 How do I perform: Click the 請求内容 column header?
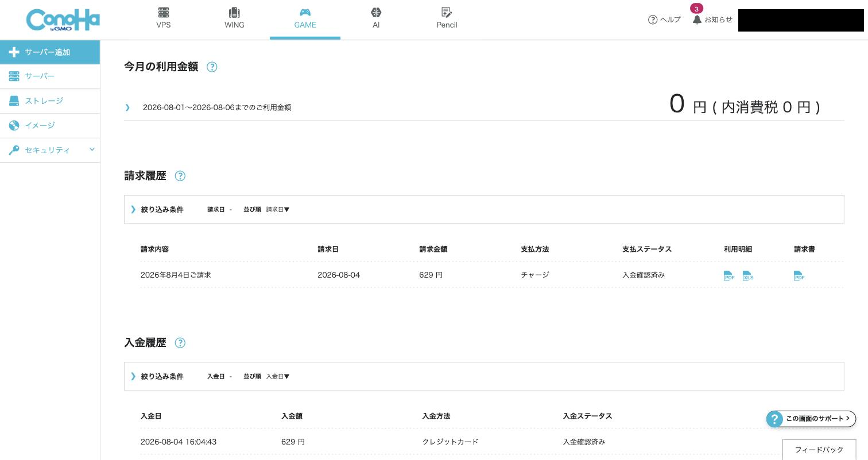(x=155, y=250)
